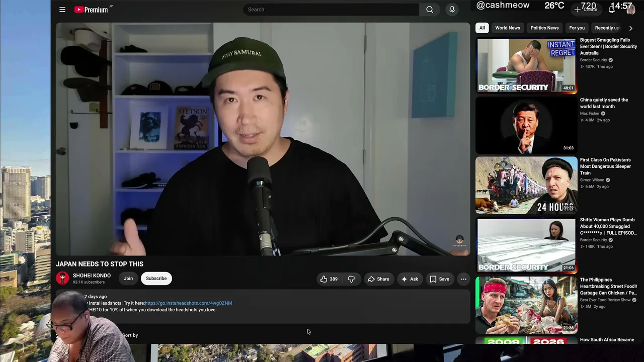644x362 pixels.
Task: Click Border Security channel under Smuggling Fails
Action: [594, 60]
